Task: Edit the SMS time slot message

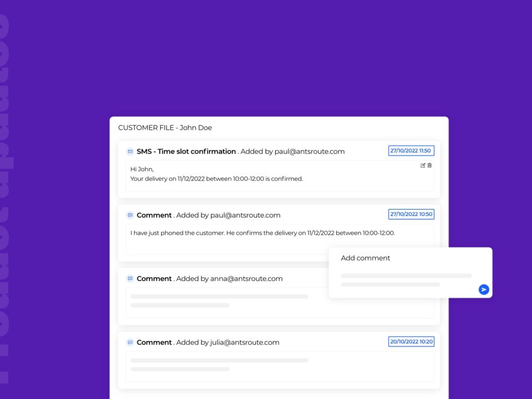Action: tap(423, 166)
